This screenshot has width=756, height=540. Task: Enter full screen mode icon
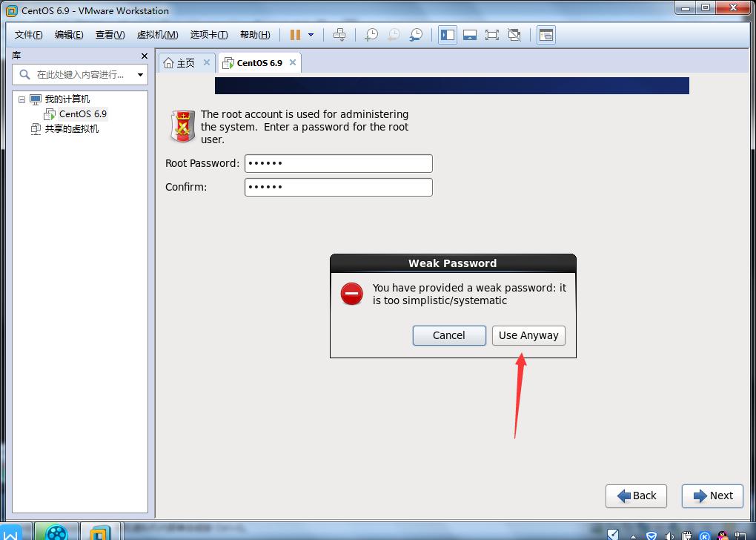pos(492,35)
